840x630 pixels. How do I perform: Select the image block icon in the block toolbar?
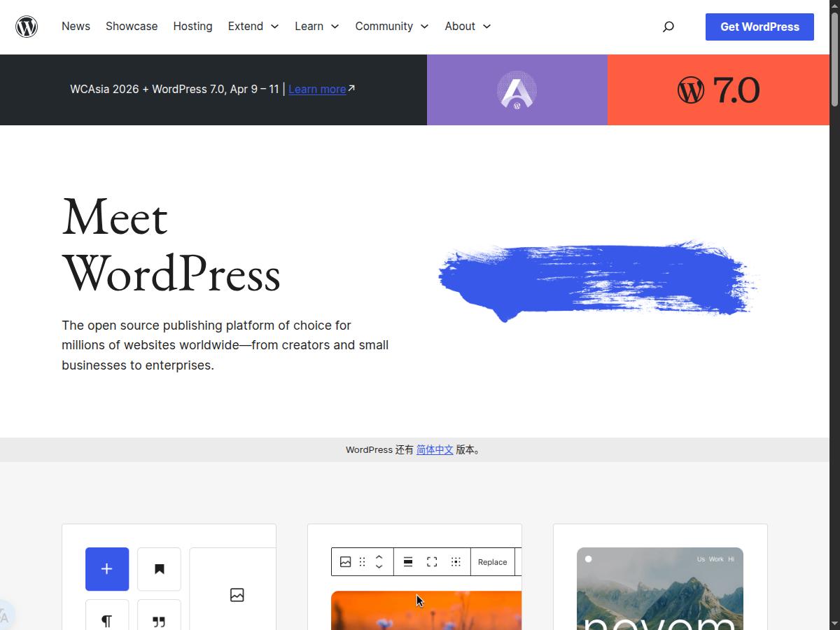pos(346,561)
